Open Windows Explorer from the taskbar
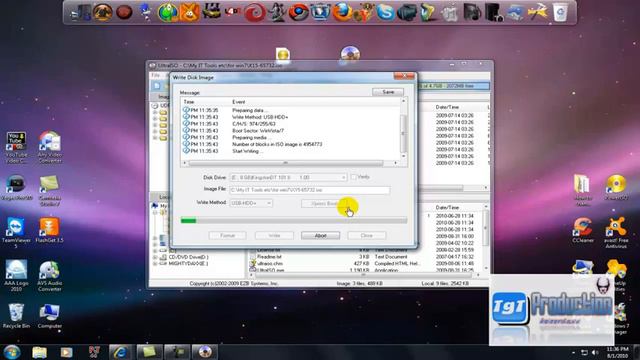The image size is (640, 360). tap(40, 352)
